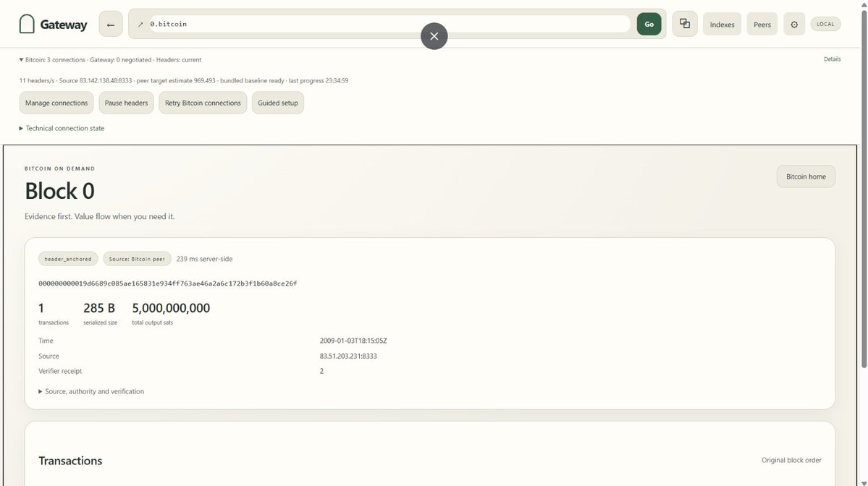Click the block hash starting 000000000019d6689c
The width and height of the screenshot is (868, 486).
click(x=168, y=283)
